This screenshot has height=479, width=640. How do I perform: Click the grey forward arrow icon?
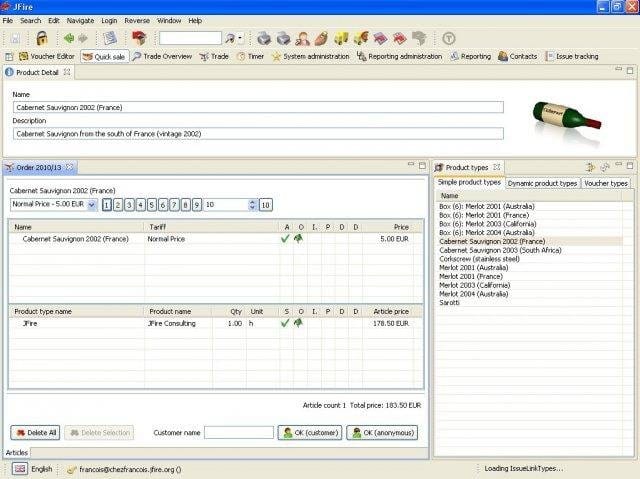point(83,39)
